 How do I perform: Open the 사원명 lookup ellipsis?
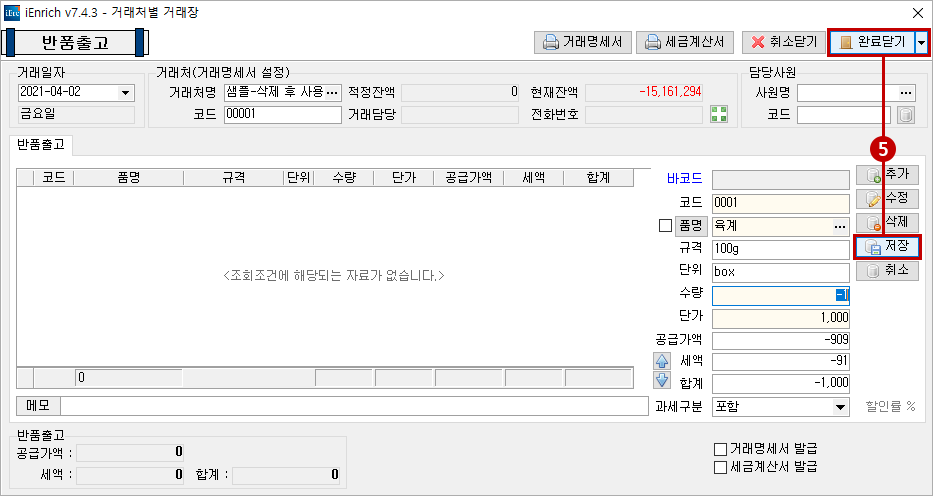click(906, 93)
